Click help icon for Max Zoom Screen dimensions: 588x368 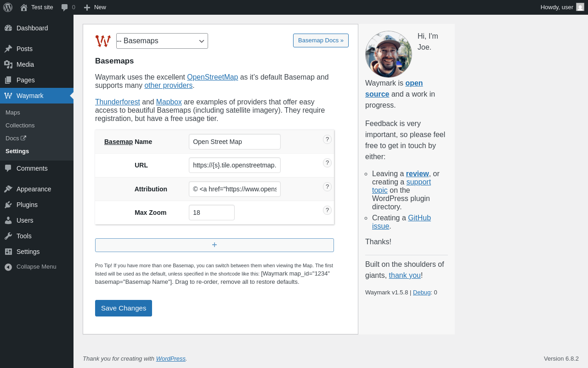327,210
